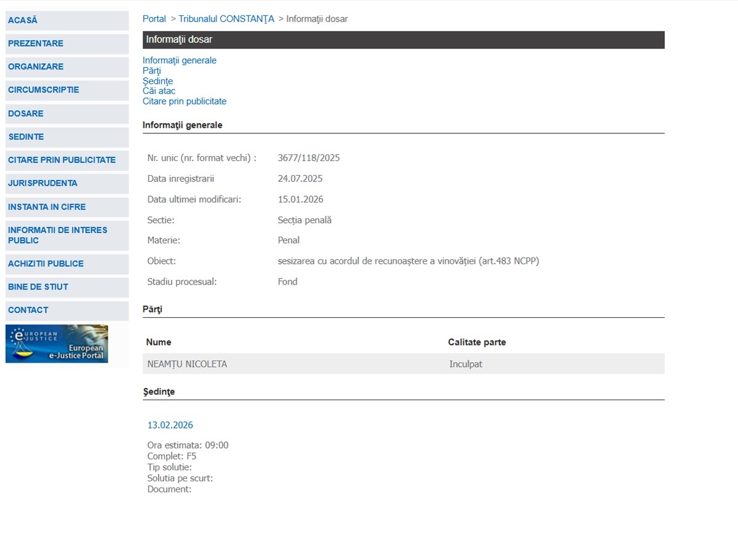Open the BINE DE STIUT menu item
This screenshot has width=738, height=560.
67,287
